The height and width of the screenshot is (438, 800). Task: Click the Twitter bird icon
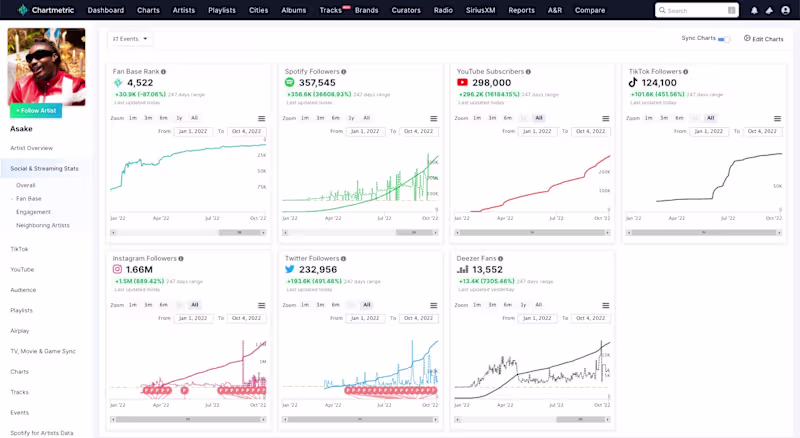click(x=290, y=269)
